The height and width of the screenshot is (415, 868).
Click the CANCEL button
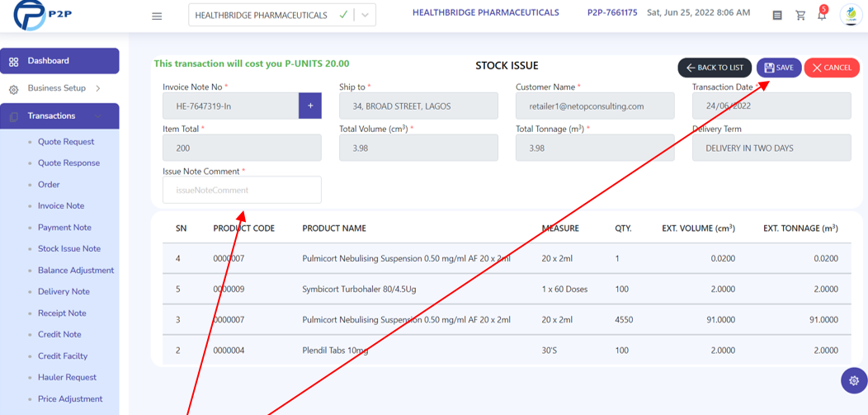pos(832,68)
